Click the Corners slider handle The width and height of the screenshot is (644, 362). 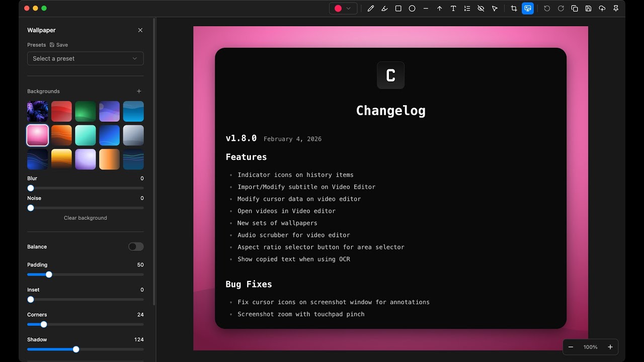[x=44, y=324]
